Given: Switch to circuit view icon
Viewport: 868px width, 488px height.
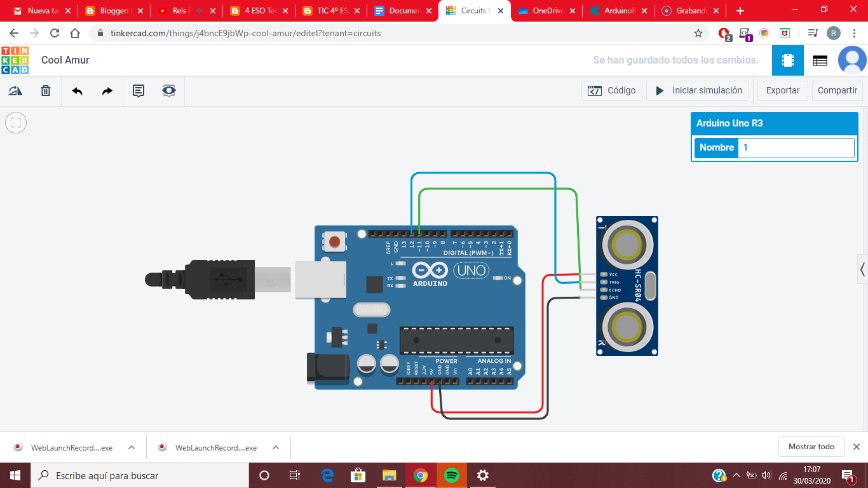Looking at the screenshot, I should tap(788, 60).
